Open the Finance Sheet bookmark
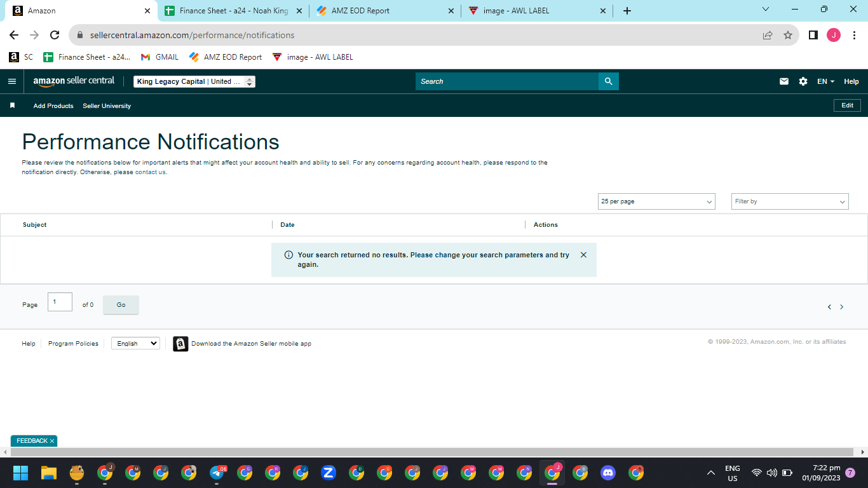The image size is (868, 488). [x=87, y=57]
